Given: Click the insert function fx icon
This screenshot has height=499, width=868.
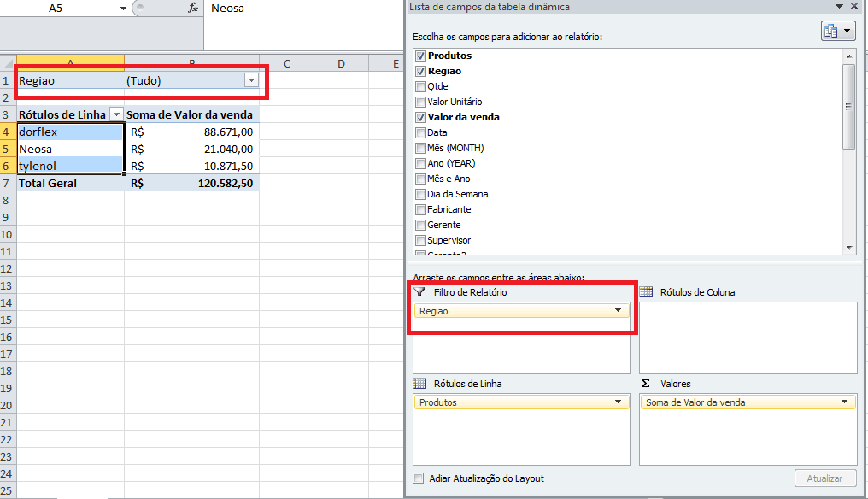Looking at the screenshot, I should click(192, 8).
